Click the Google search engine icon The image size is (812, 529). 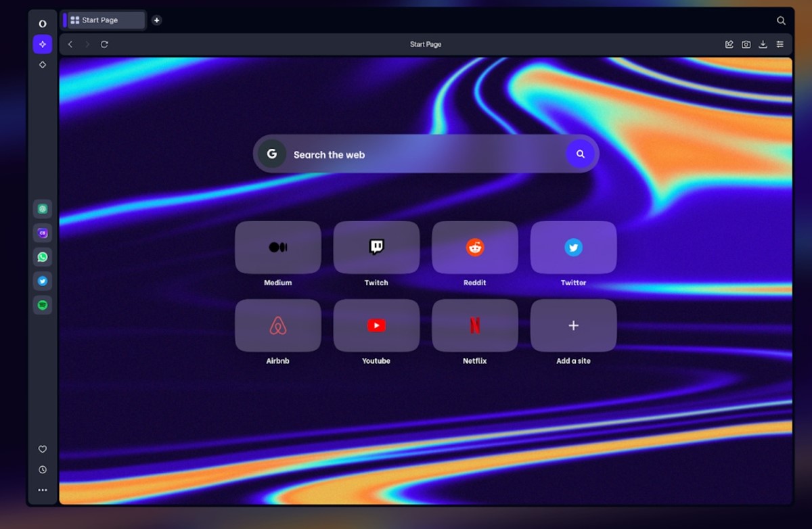pyautogui.click(x=272, y=154)
